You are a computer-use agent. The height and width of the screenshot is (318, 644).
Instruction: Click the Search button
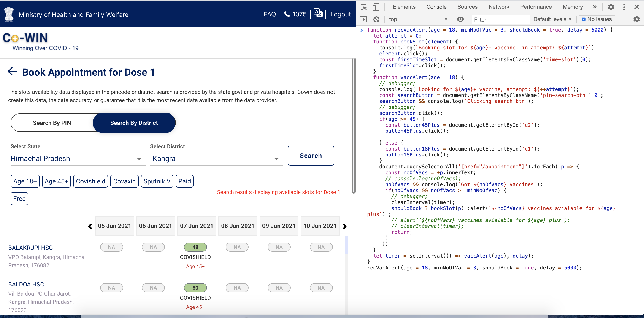tap(311, 155)
